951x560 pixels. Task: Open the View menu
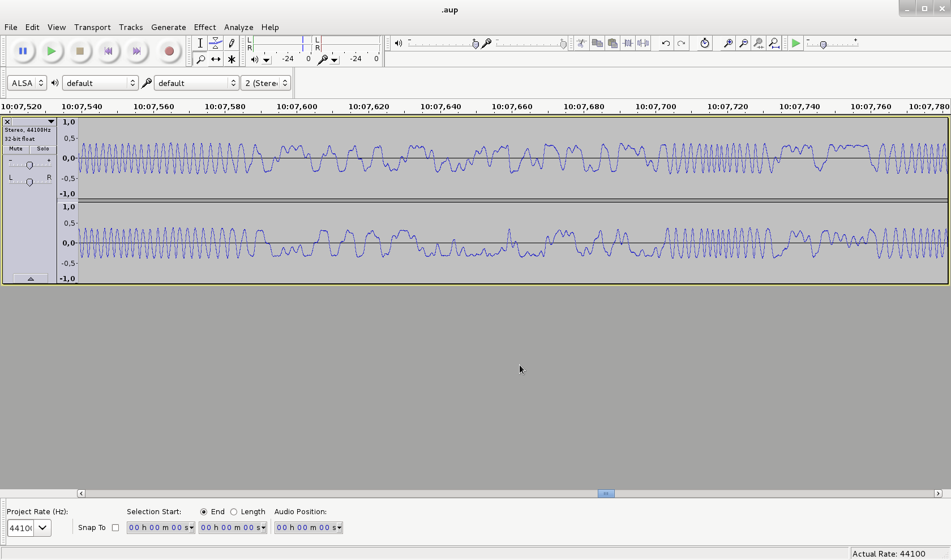(x=57, y=27)
